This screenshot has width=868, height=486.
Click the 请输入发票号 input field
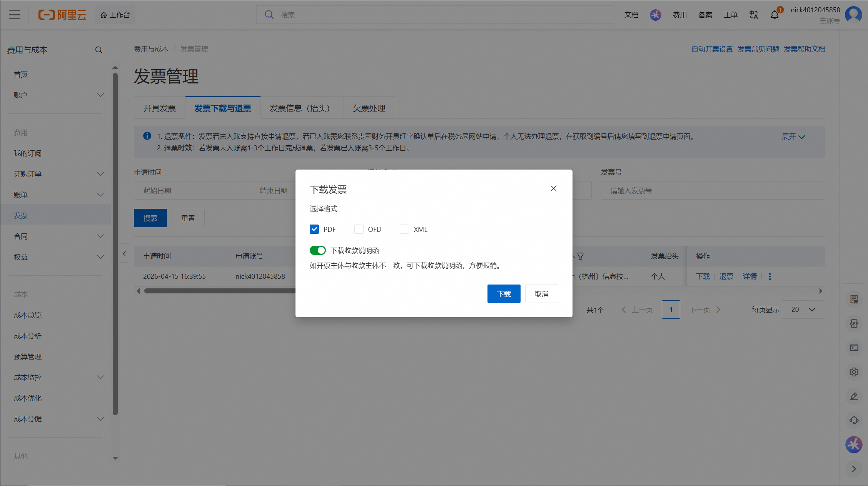pyautogui.click(x=713, y=190)
